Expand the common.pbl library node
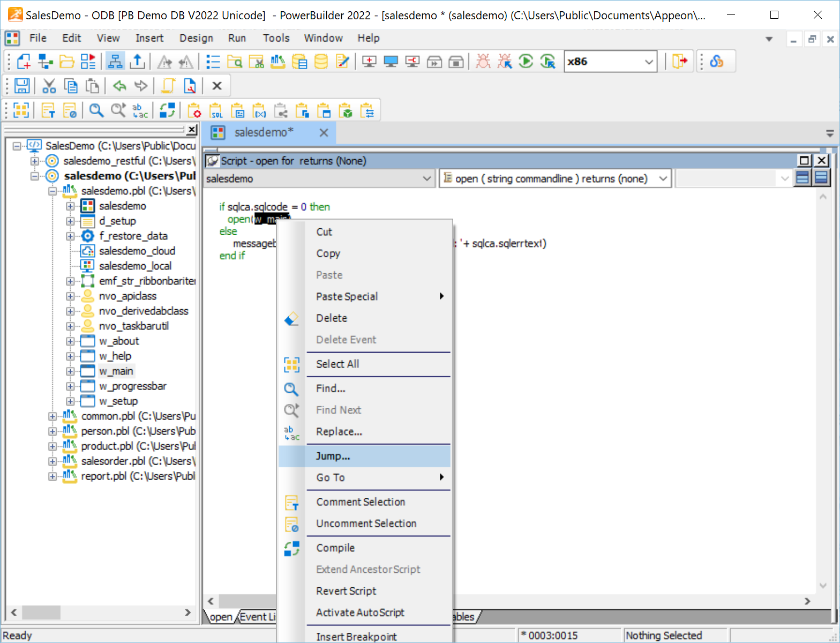Viewport: 840px width, 643px height. pos(52,416)
